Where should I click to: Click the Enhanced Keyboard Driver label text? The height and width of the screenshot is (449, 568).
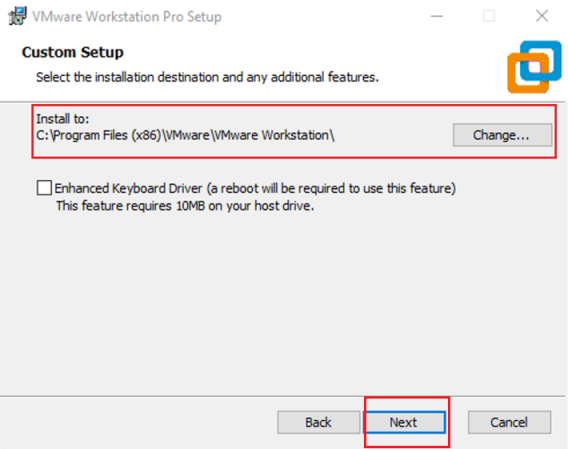click(128, 188)
